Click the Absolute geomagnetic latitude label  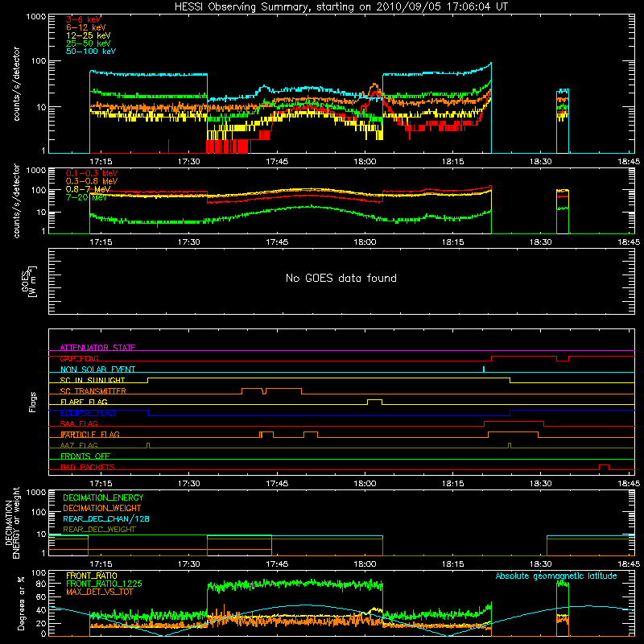tap(556, 576)
